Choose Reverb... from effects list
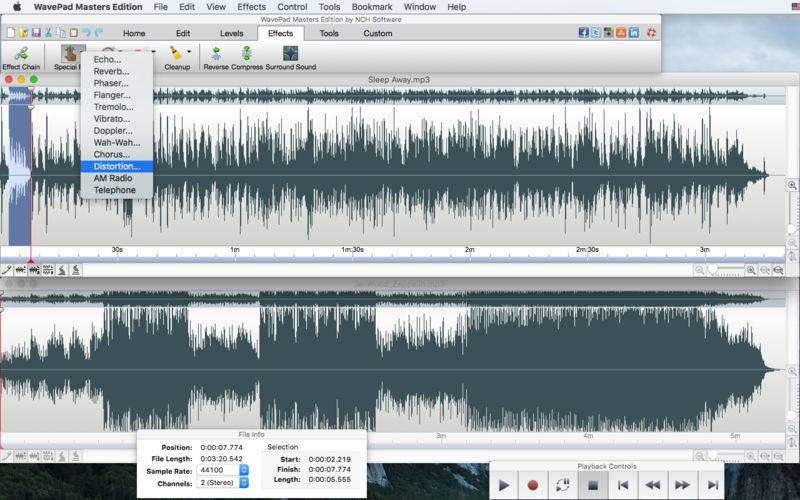This screenshot has width=800, height=500. [x=117, y=71]
